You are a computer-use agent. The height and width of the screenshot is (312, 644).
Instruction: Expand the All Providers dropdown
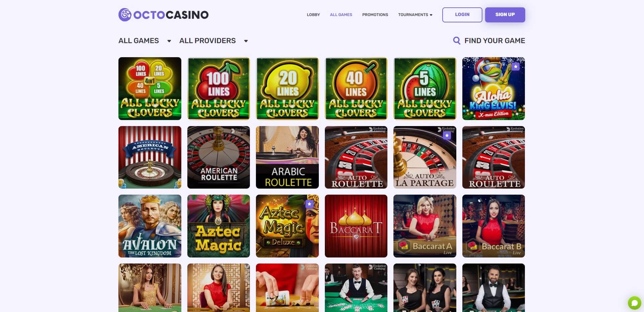pyautogui.click(x=213, y=41)
